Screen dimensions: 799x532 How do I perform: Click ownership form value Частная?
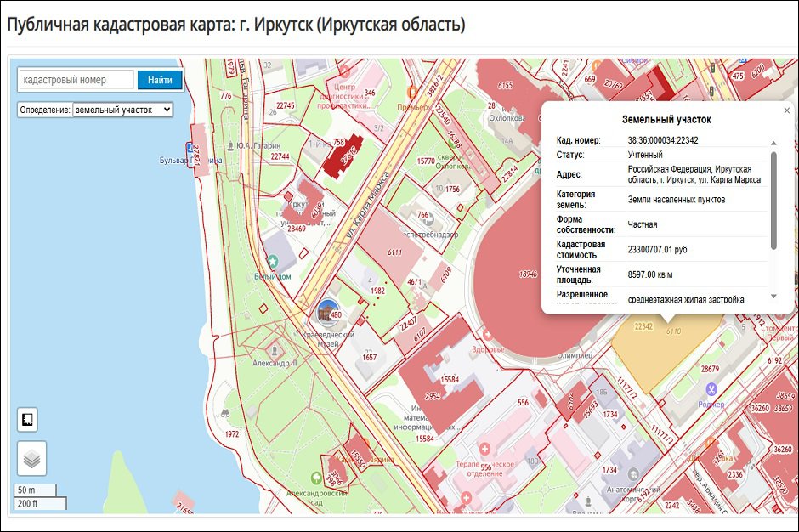642,224
